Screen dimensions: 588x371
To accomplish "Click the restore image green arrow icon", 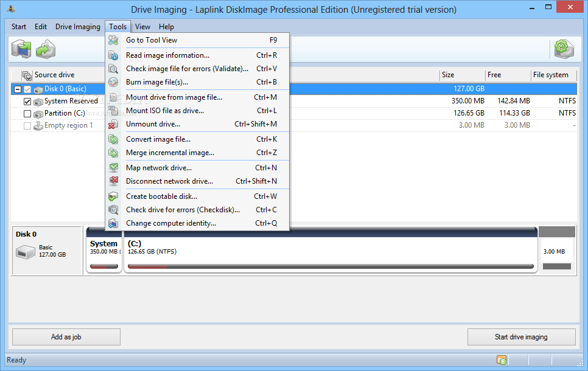I will [x=46, y=49].
